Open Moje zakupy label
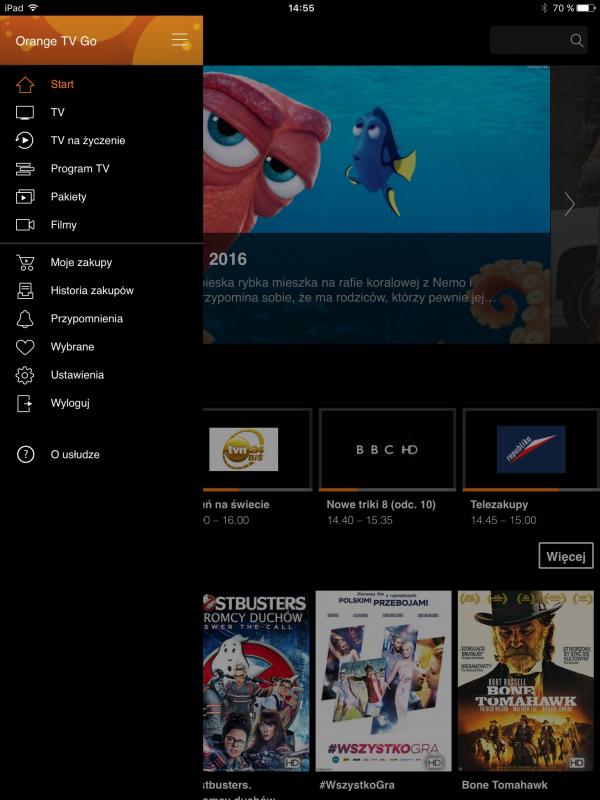 pyautogui.click(x=81, y=262)
